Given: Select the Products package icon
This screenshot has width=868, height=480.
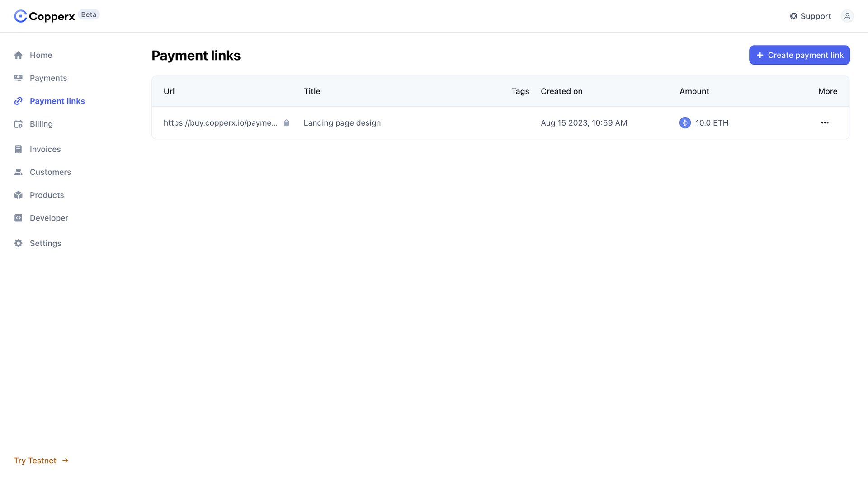Looking at the screenshot, I should coord(19,195).
